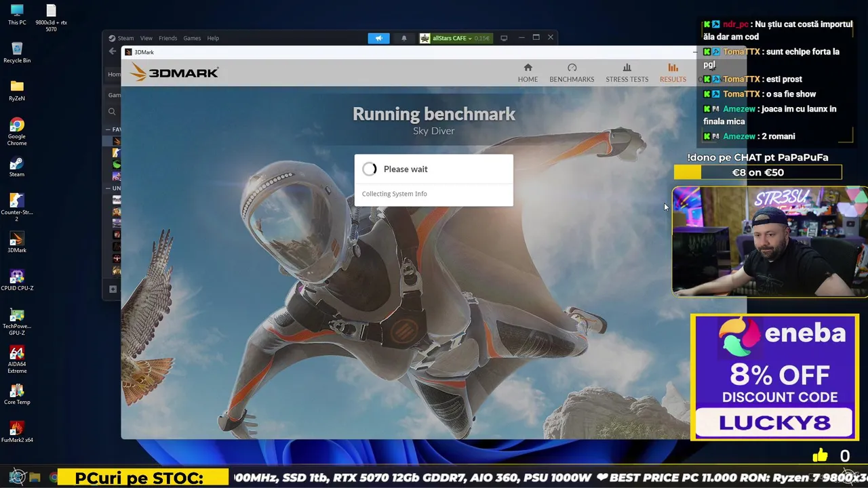
Task: Open the RESULTS tab in 3DMark
Action: pos(673,73)
